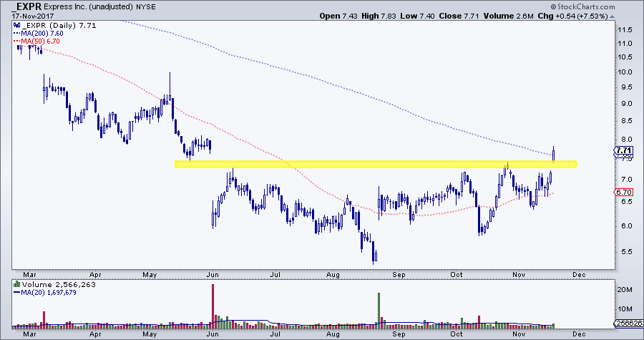Image resolution: width=644 pixels, height=340 pixels.
Task: Click the Jul label under the volume panel
Action: 275,334
